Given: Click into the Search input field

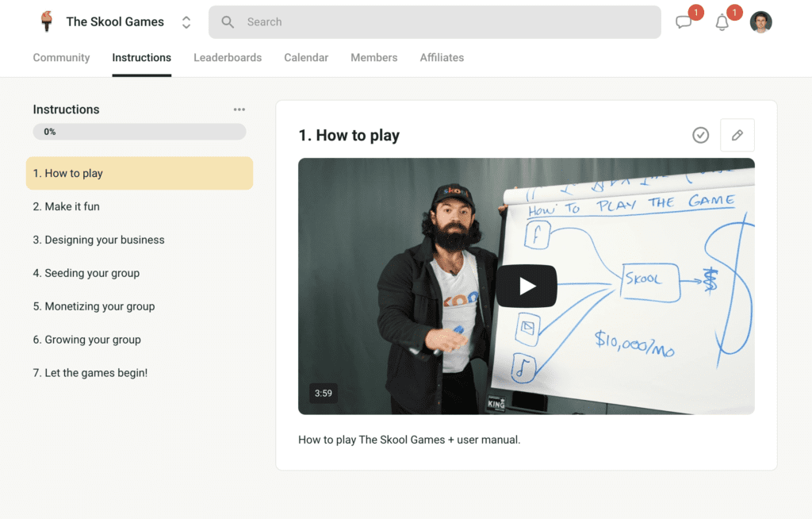Looking at the screenshot, I should tap(444, 22).
